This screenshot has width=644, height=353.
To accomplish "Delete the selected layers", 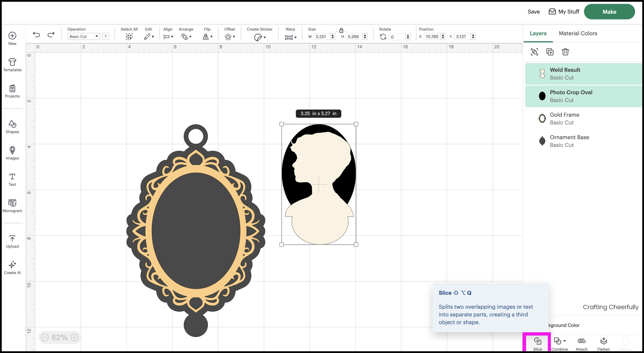I will [x=565, y=52].
